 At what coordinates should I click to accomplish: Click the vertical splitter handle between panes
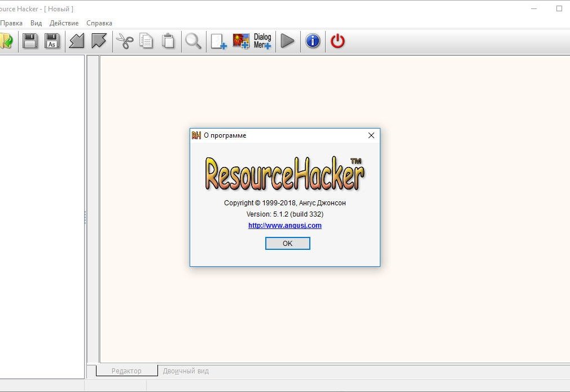(x=85, y=217)
